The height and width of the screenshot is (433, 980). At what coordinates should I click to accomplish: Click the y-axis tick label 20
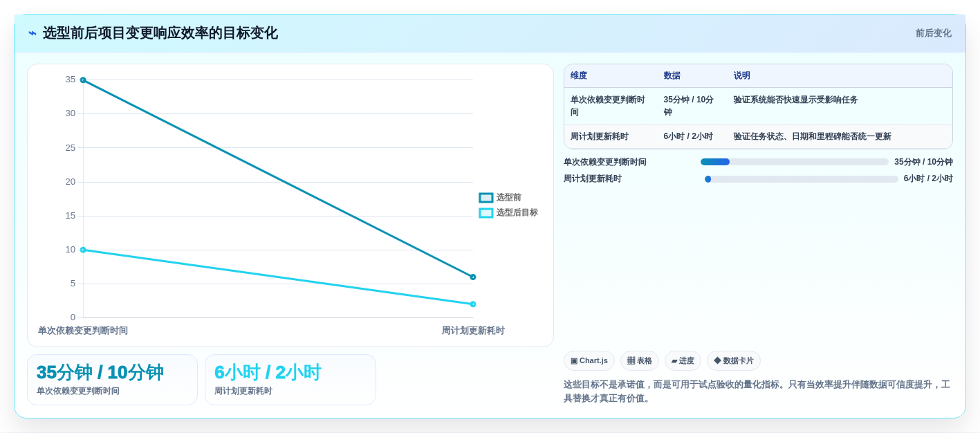71,182
